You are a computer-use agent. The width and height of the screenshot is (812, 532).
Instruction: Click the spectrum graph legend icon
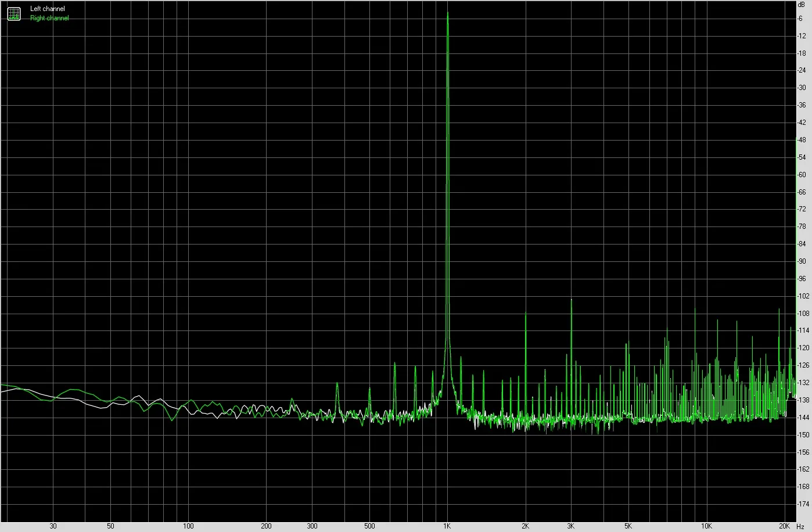(13, 13)
